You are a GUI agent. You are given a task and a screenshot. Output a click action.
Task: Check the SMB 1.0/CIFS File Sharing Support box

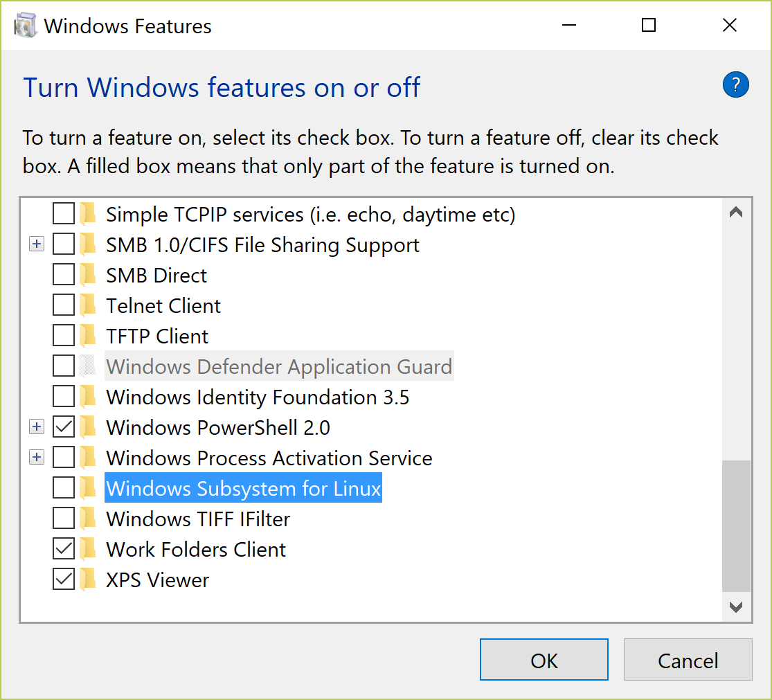point(64,244)
